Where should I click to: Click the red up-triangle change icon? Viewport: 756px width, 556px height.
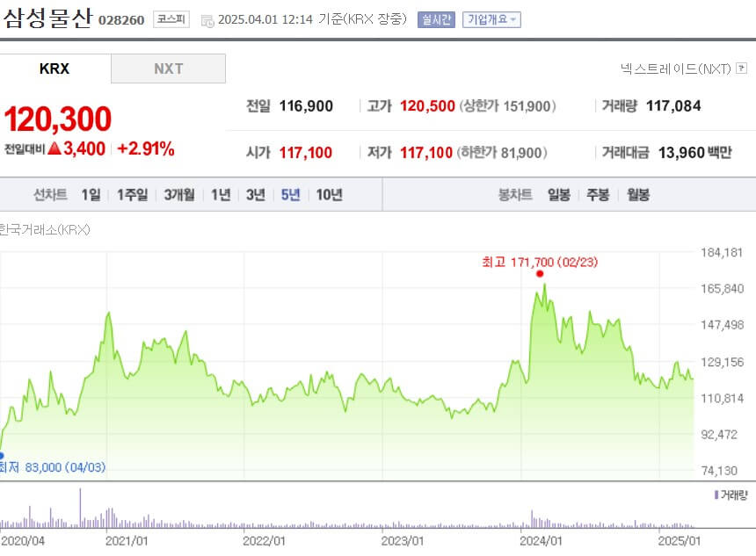55,148
